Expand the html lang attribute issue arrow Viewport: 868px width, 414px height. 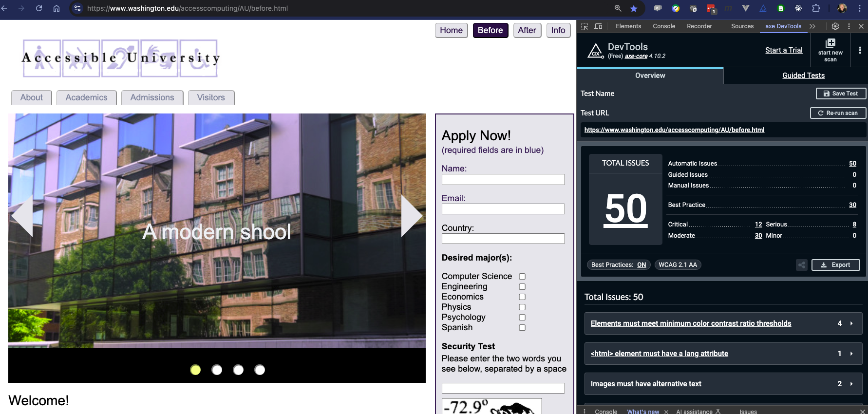(x=851, y=354)
